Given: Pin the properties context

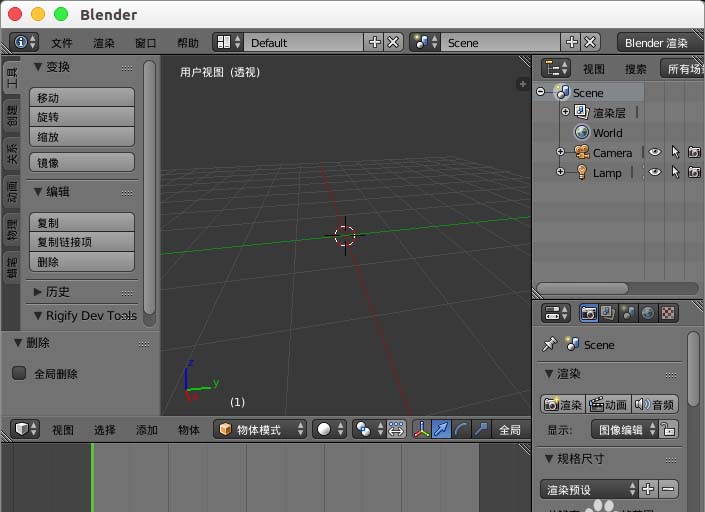Looking at the screenshot, I should click(x=549, y=344).
